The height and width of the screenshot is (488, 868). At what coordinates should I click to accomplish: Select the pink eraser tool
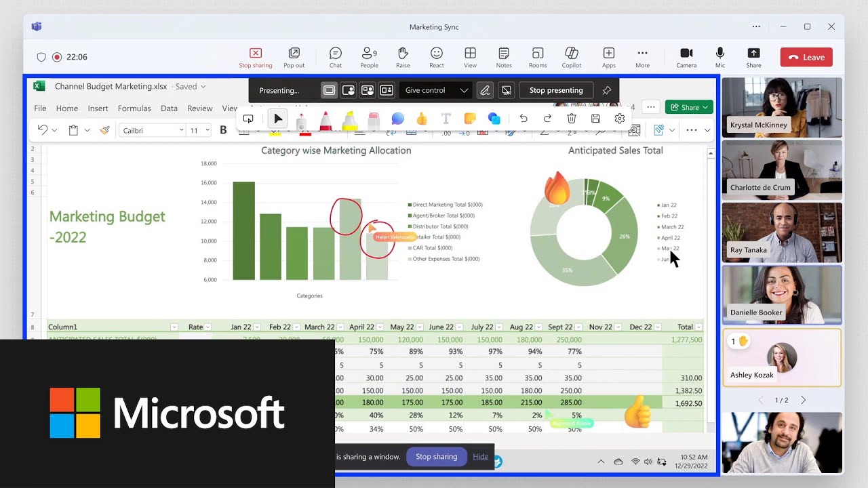point(373,121)
